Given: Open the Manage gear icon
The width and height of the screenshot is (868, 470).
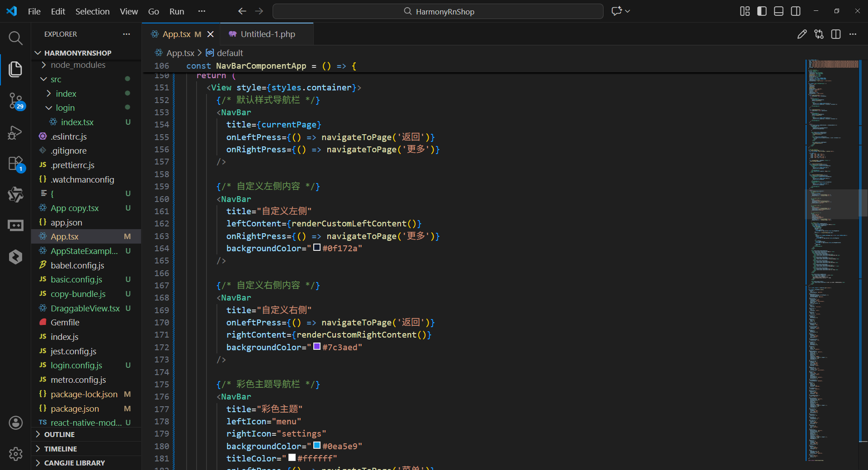Looking at the screenshot, I should 15,454.
